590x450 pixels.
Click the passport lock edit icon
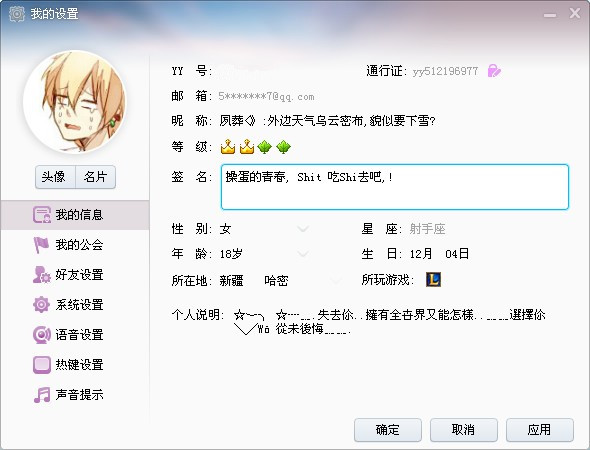click(x=494, y=70)
